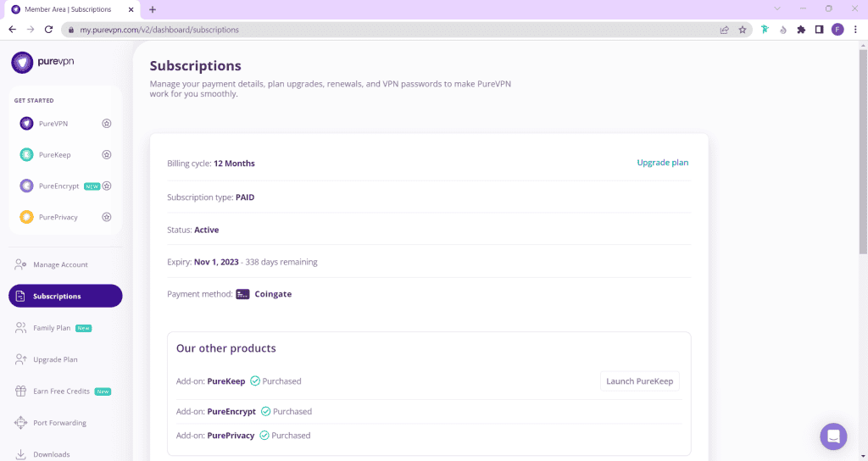Screen dimensions: 868x461
Task: Click the Downloads arrow icon
Action: pos(20,454)
